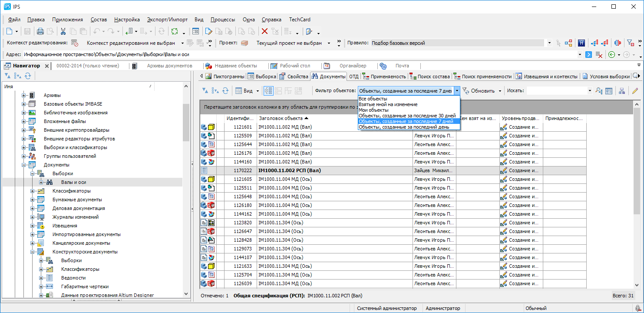The height and width of the screenshot is (313, 644).
Task: Expand the 'Архивы' tree node
Action: [24, 95]
